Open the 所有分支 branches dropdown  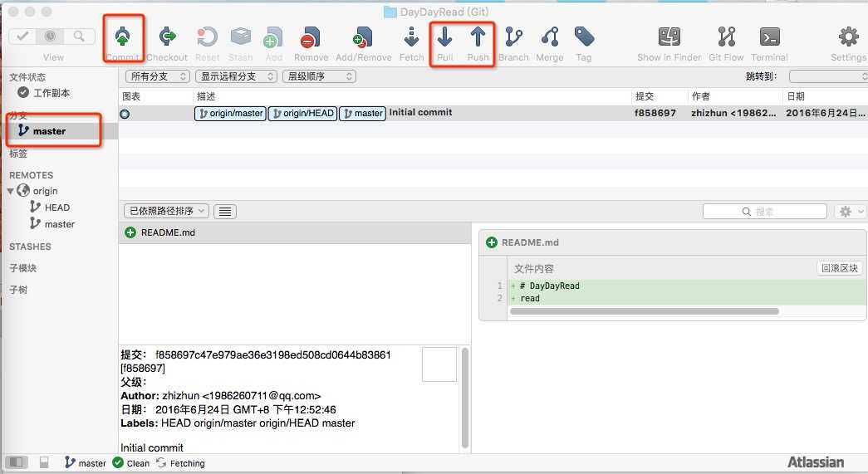[x=157, y=76]
